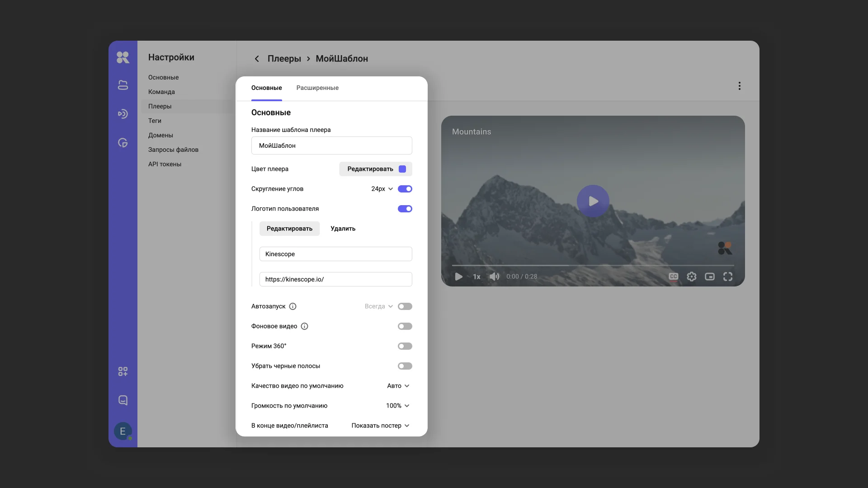Enable the Автозапуск toggle
This screenshot has height=488, width=868.
click(405, 306)
